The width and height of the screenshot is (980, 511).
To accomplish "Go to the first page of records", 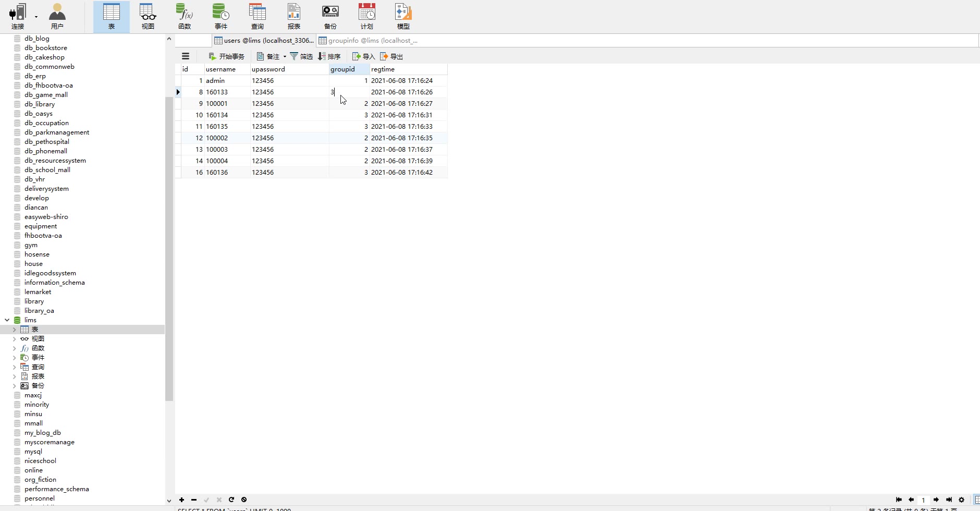I will pos(899,500).
